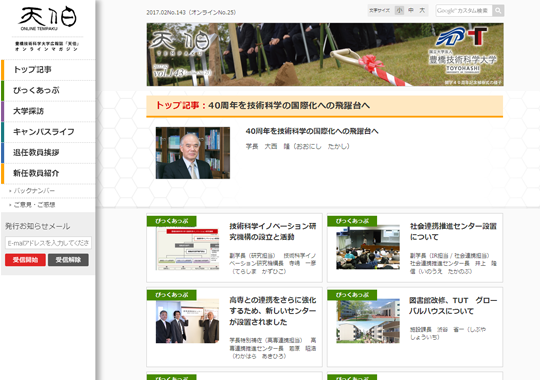Click the red 受信開始 button
Image resolution: width=540 pixels, height=380 pixels.
[x=25, y=260]
